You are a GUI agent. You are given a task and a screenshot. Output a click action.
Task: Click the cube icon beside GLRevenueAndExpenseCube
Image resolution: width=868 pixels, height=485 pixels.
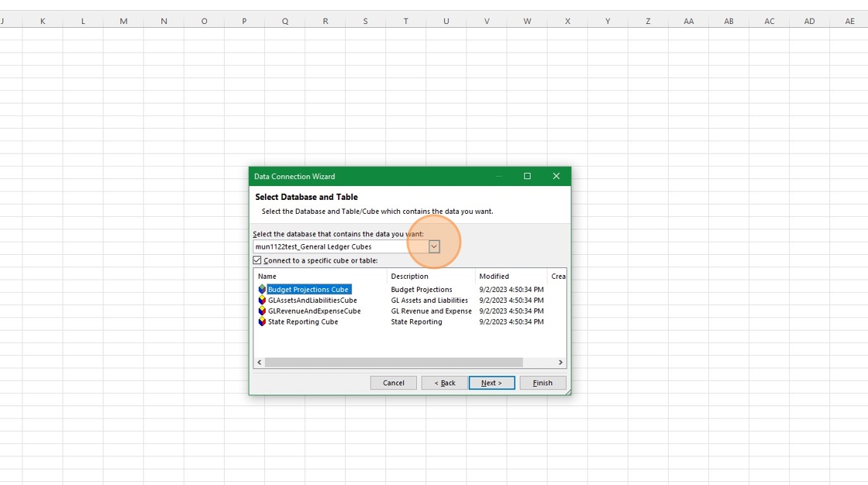[262, 311]
